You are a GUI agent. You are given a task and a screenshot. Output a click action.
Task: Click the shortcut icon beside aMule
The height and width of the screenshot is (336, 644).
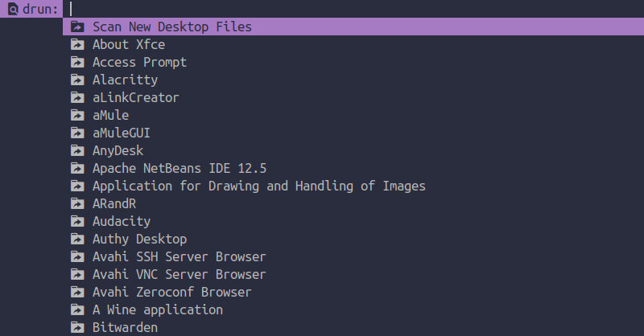[x=77, y=115]
